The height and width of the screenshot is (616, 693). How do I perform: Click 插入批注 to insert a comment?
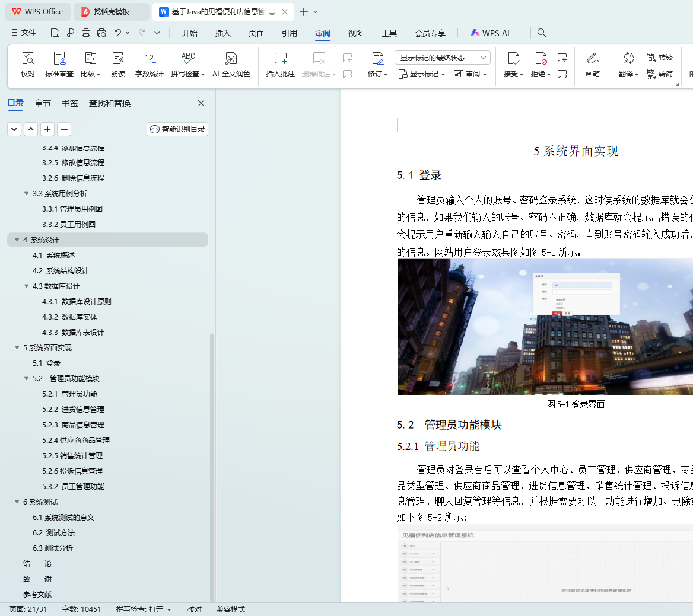[x=280, y=64]
